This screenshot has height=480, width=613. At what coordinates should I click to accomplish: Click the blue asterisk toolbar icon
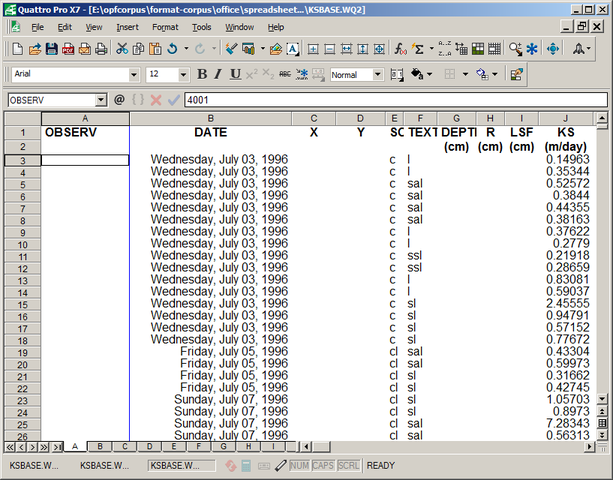tap(532, 49)
